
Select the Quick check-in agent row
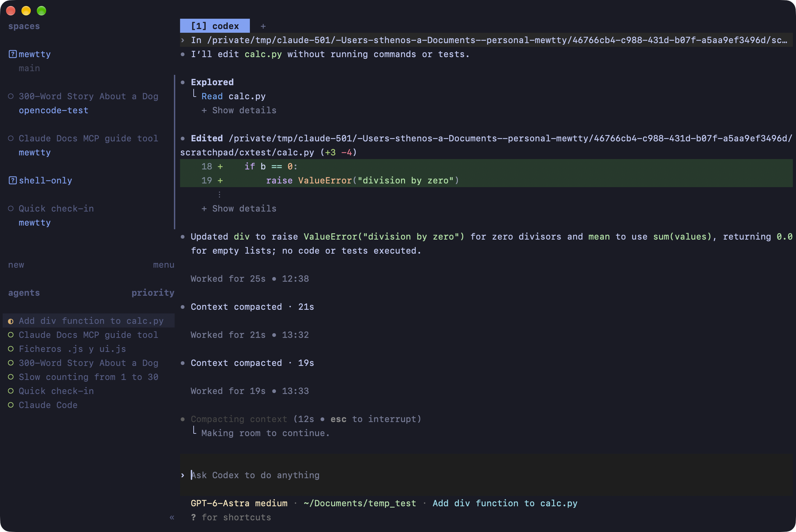[x=89, y=391]
